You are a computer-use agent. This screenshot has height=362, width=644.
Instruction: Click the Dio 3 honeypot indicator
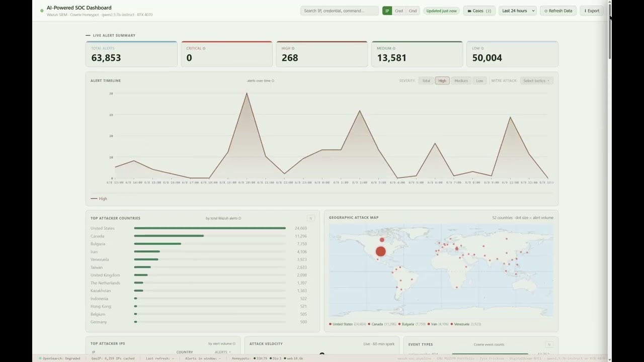276,358
